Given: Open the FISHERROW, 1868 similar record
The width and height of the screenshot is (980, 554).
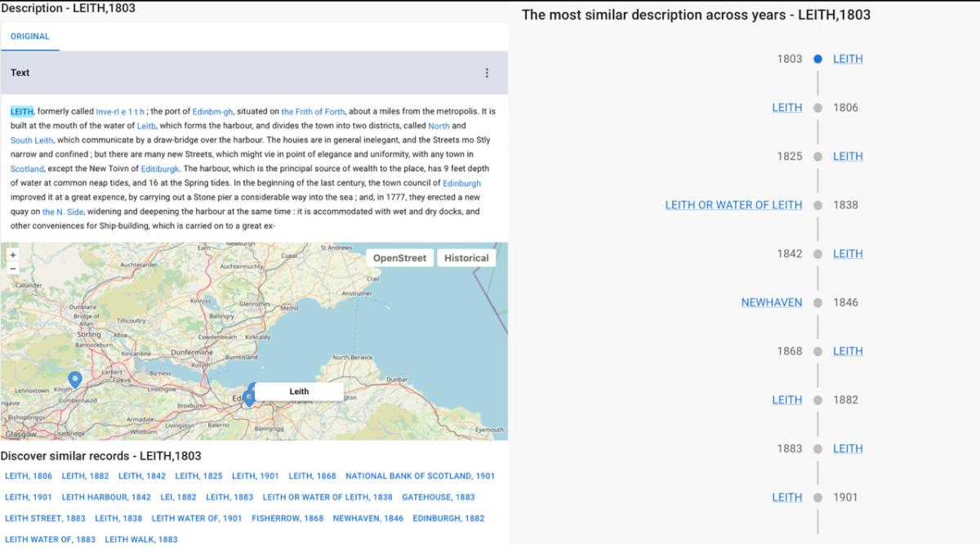Looking at the screenshot, I should (x=287, y=518).
